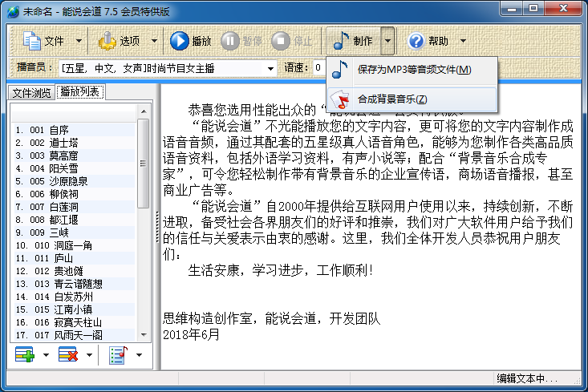Click playlist scrollbar up arrow
This screenshot has height=392, width=588.
click(144, 111)
